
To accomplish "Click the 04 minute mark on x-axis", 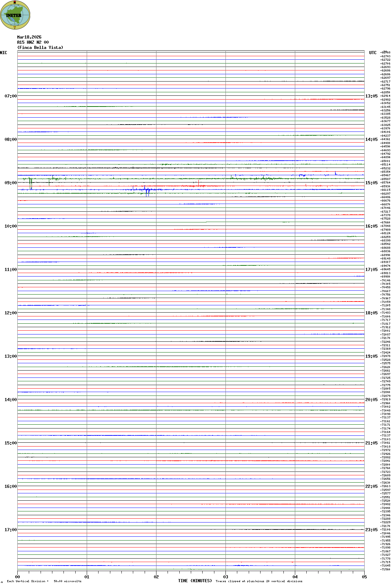I will click(295, 577).
